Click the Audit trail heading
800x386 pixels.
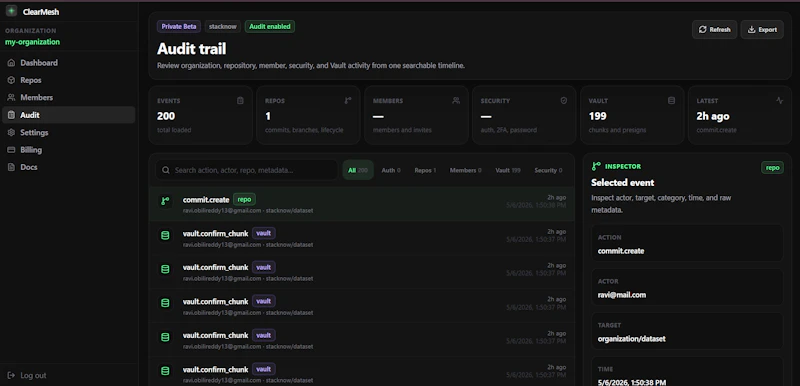pyautogui.click(x=191, y=49)
